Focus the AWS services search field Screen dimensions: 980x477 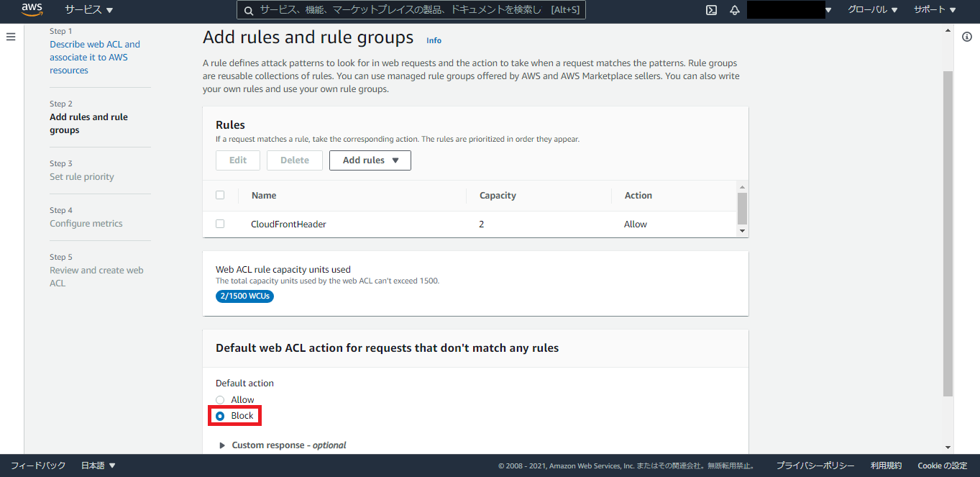411,10
